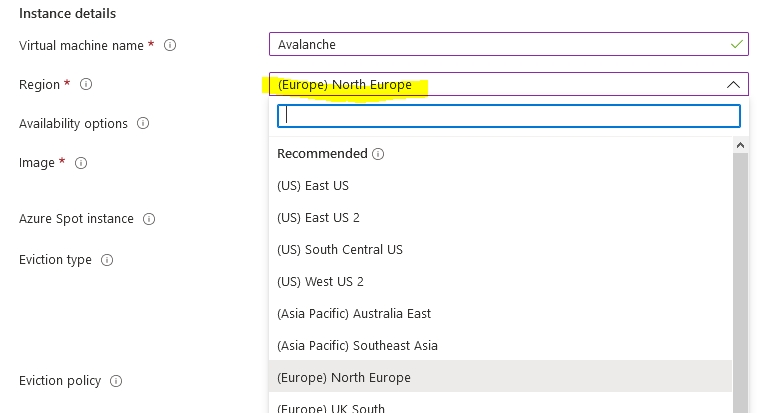769x413 pixels.
Task: Click the region list scrollbar up arrow
Action: tap(741, 146)
